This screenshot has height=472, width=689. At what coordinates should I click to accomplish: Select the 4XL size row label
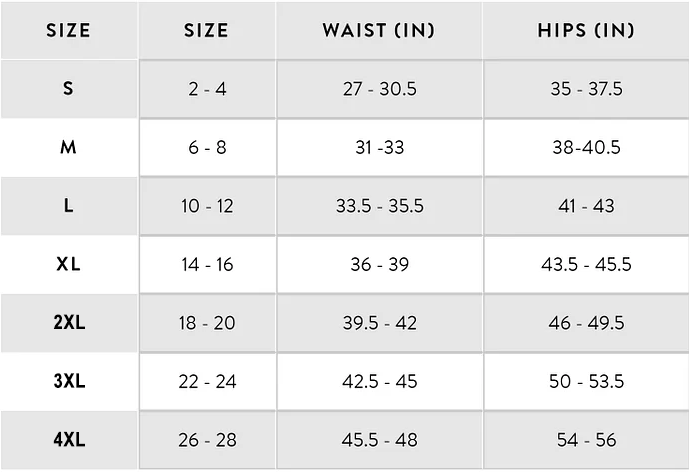[x=68, y=440]
